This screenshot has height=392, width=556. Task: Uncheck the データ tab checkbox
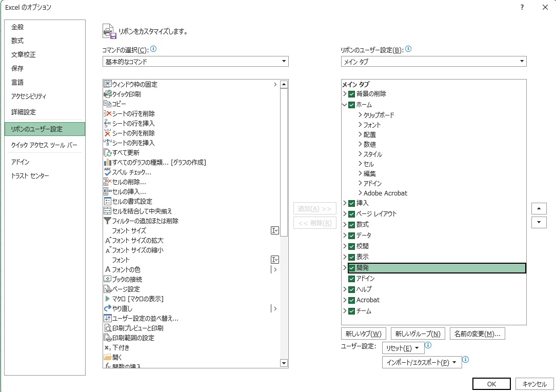(351, 236)
